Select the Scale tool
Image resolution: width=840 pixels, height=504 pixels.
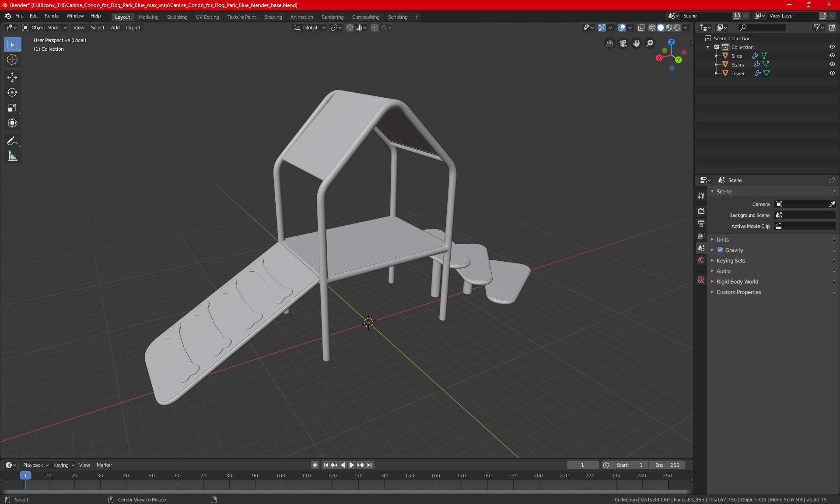click(12, 108)
